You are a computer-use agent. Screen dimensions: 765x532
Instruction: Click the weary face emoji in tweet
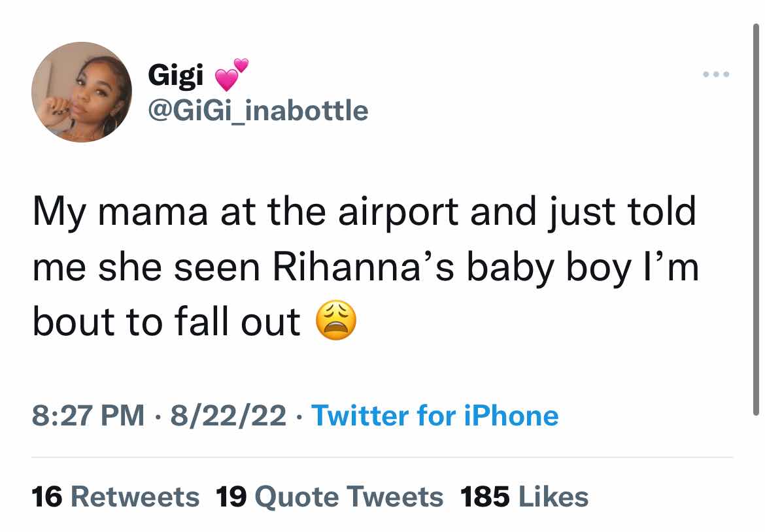[336, 323]
